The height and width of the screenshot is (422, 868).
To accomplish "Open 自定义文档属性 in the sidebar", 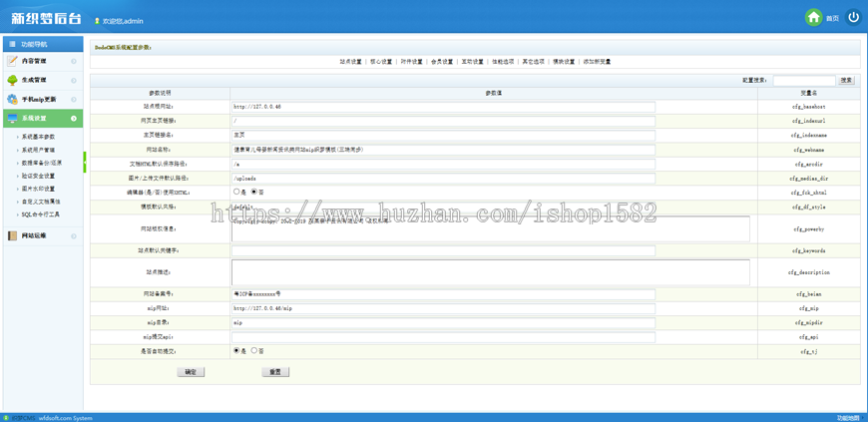I will point(41,202).
